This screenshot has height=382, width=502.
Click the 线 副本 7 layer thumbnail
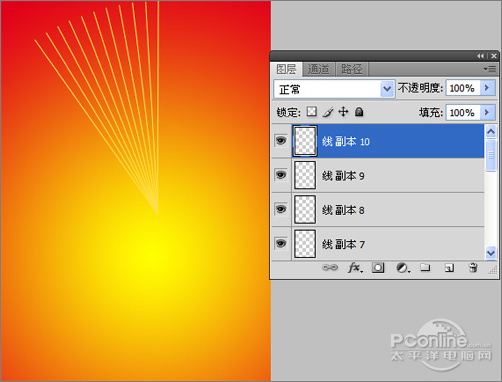305,244
